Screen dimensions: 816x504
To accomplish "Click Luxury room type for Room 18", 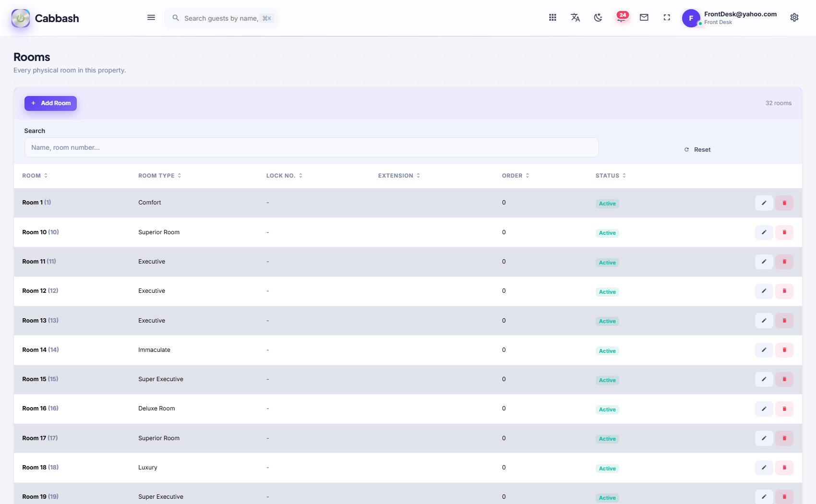I will (148, 468).
